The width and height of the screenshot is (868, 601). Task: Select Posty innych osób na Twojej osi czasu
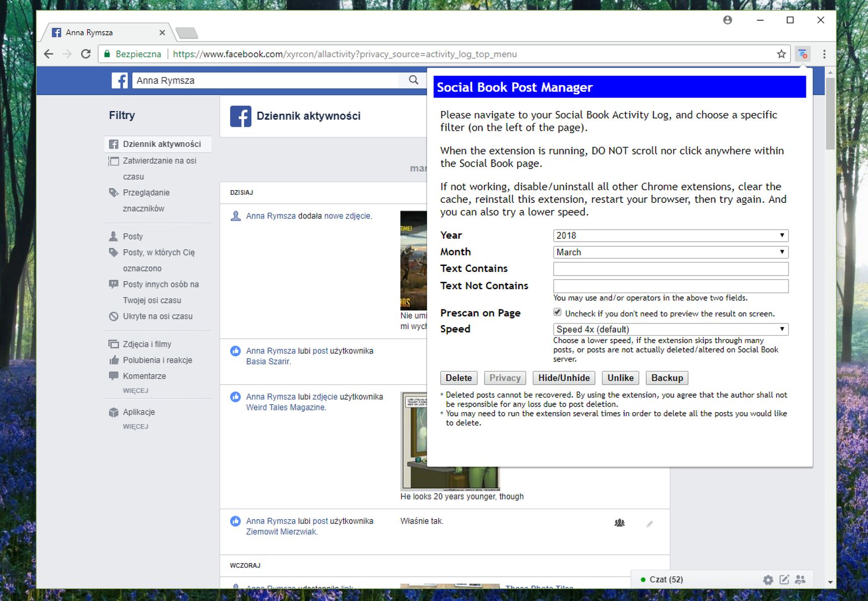(157, 292)
